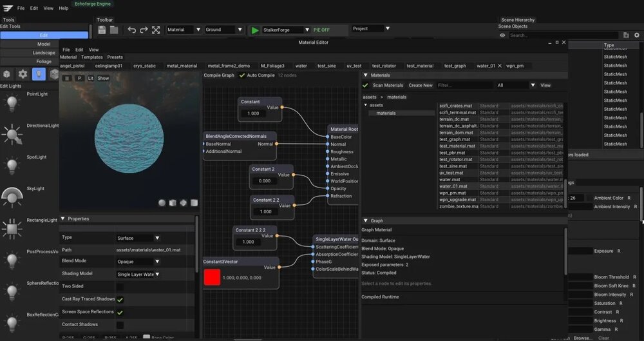Image resolution: width=644 pixels, height=341 pixels.
Task: Click the pause-style button in the preview viewport
Action: click(x=67, y=78)
